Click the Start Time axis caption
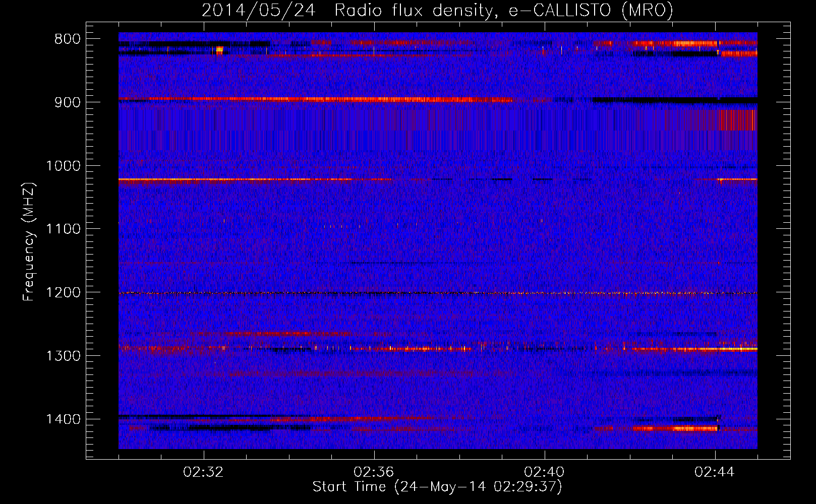816x504 pixels. click(x=437, y=487)
